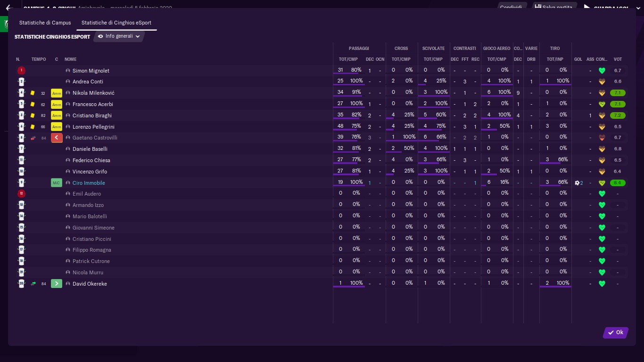This screenshot has height=362, width=644.
Task: Click David Okereke's green substituted-on arrow badge
Action: (x=57, y=284)
